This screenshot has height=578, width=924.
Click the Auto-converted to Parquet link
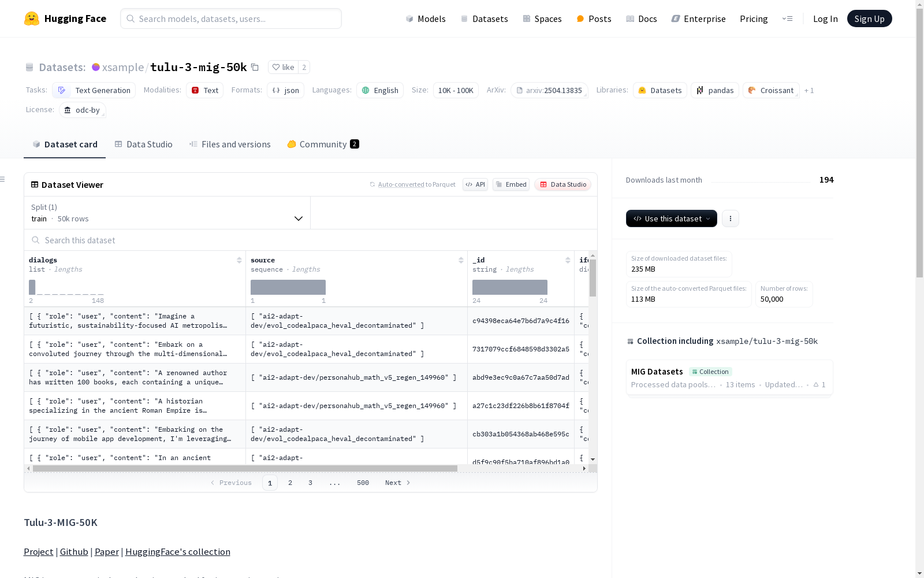coord(413,184)
